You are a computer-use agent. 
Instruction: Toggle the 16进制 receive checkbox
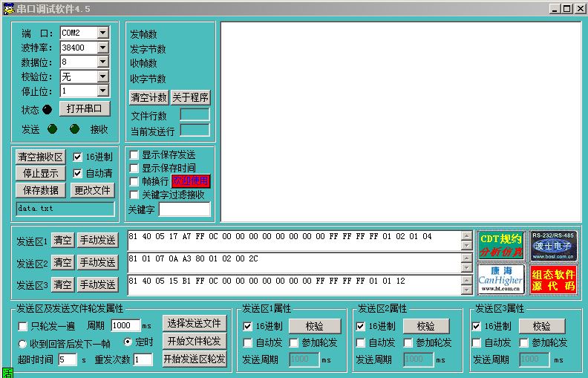coord(78,157)
